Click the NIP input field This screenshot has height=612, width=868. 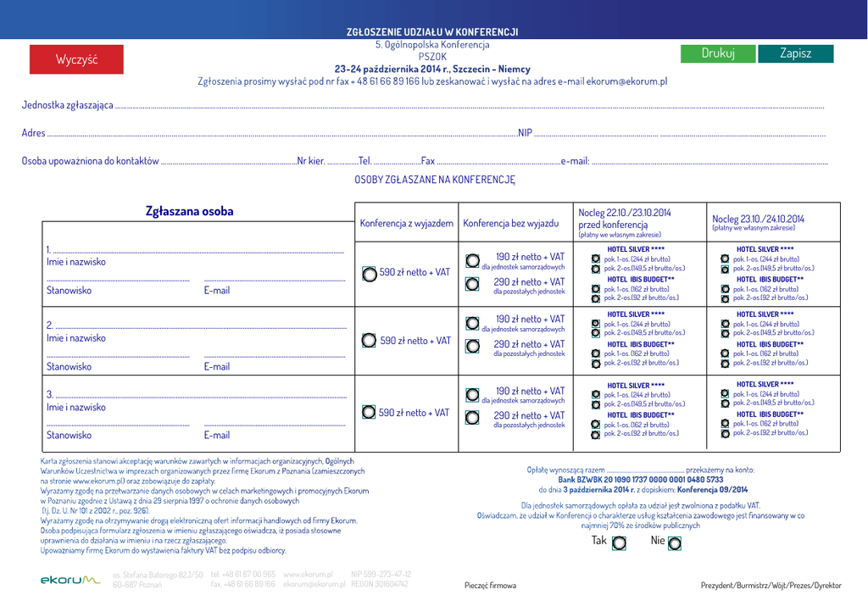coord(678,133)
